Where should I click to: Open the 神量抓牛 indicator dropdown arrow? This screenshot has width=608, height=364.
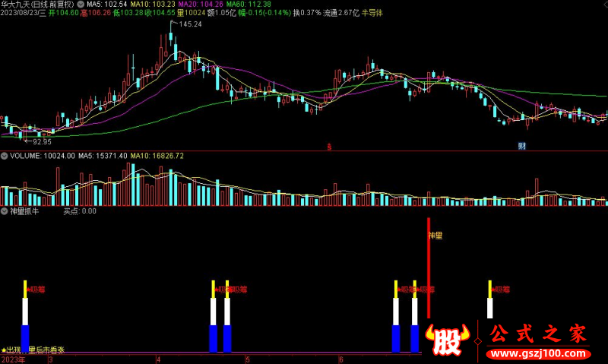5,211
